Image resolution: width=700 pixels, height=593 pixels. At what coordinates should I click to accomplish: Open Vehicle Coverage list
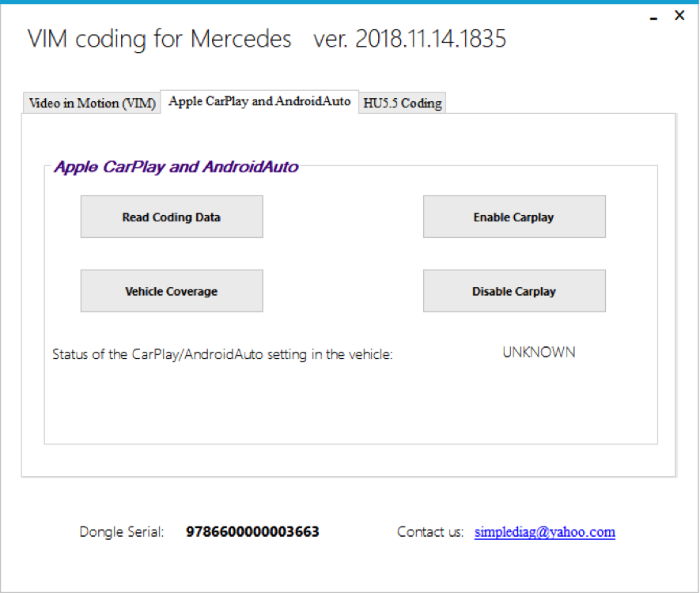tap(172, 291)
